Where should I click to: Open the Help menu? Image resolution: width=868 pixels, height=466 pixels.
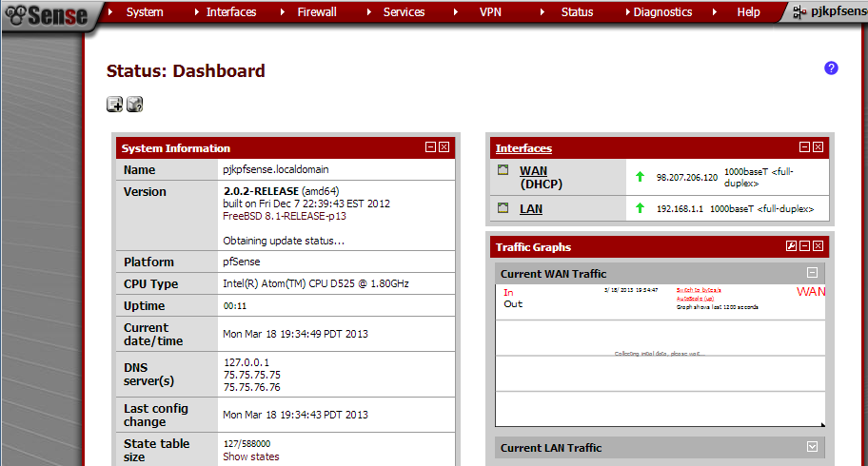point(748,12)
